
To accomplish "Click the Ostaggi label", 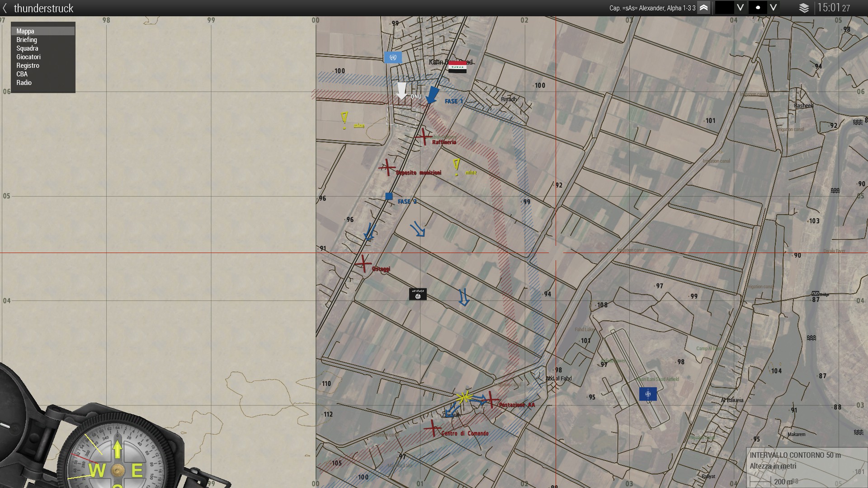I will (x=381, y=269).
